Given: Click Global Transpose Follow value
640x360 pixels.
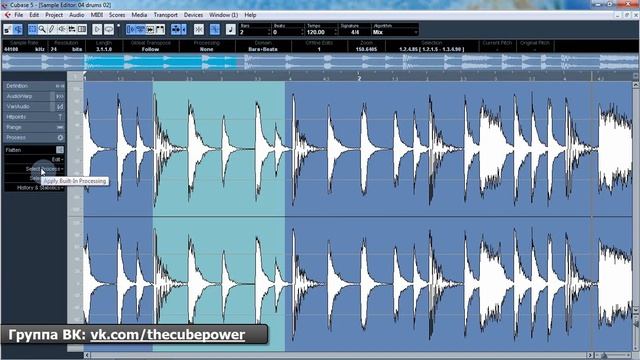Looking at the screenshot, I should (150, 49).
